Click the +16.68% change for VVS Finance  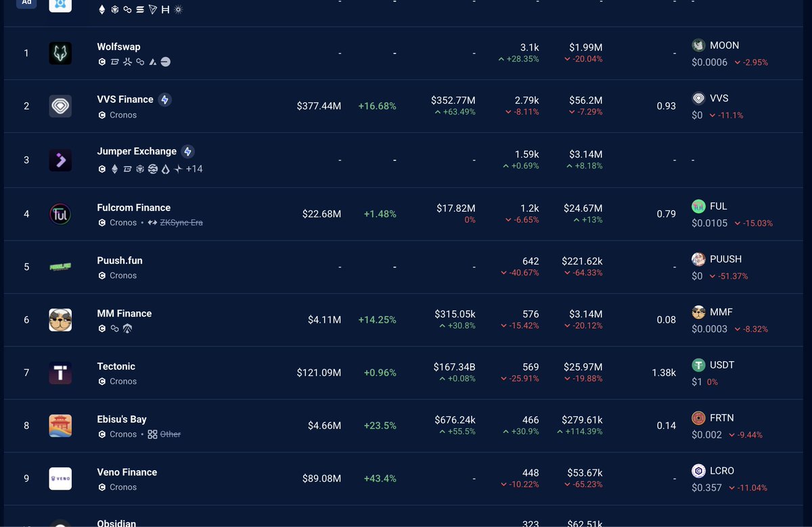click(378, 106)
